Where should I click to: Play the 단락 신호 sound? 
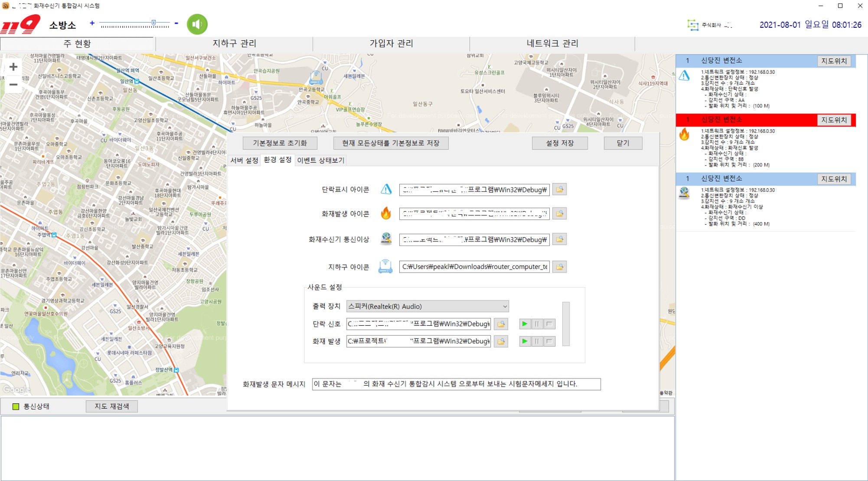click(525, 324)
